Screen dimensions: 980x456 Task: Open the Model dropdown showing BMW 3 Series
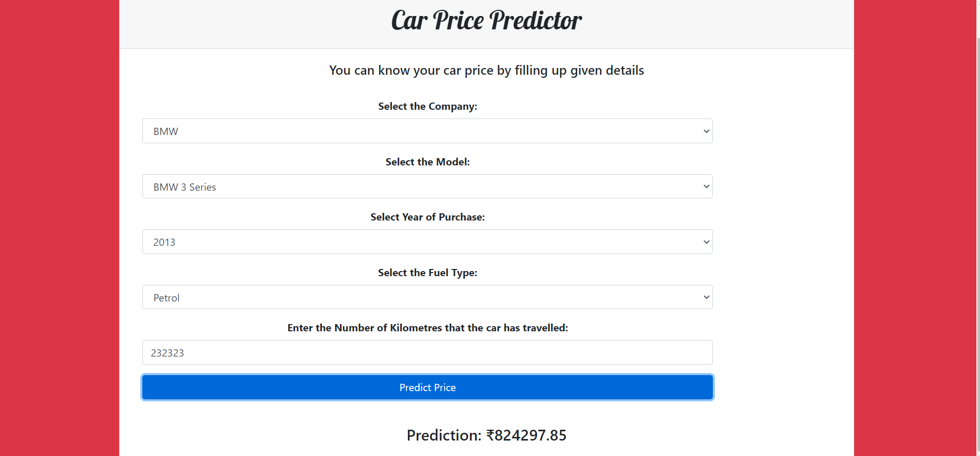(x=427, y=186)
